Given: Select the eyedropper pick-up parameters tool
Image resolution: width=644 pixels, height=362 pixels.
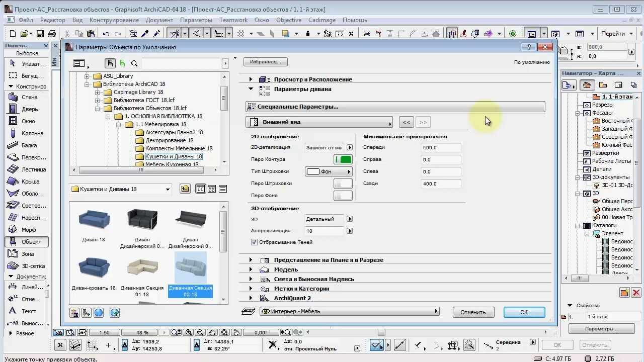Looking at the screenshot, I should pos(145,34).
